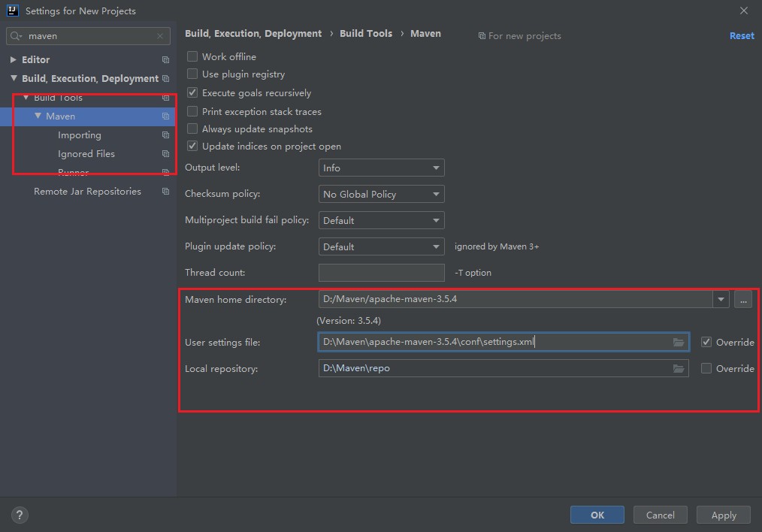Click the Apply button

click(724, 515)
